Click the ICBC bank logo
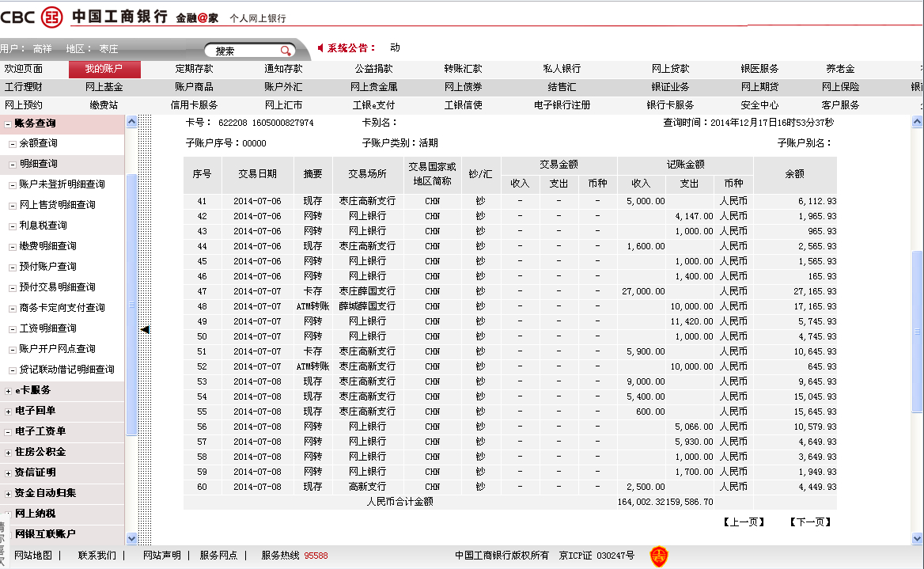The height and width of the screenshot is (569, 924). coord(51,16)
